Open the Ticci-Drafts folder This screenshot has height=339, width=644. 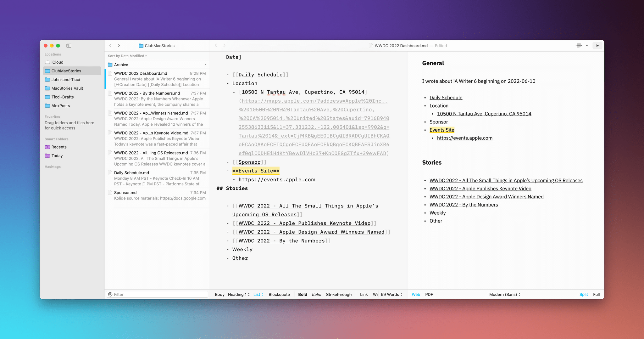[72, 97]
